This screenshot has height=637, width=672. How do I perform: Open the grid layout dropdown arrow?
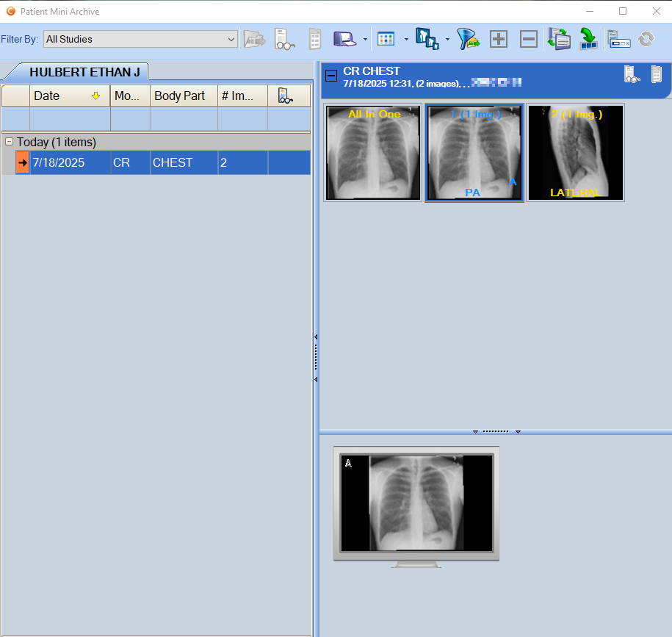pos(406,40)
